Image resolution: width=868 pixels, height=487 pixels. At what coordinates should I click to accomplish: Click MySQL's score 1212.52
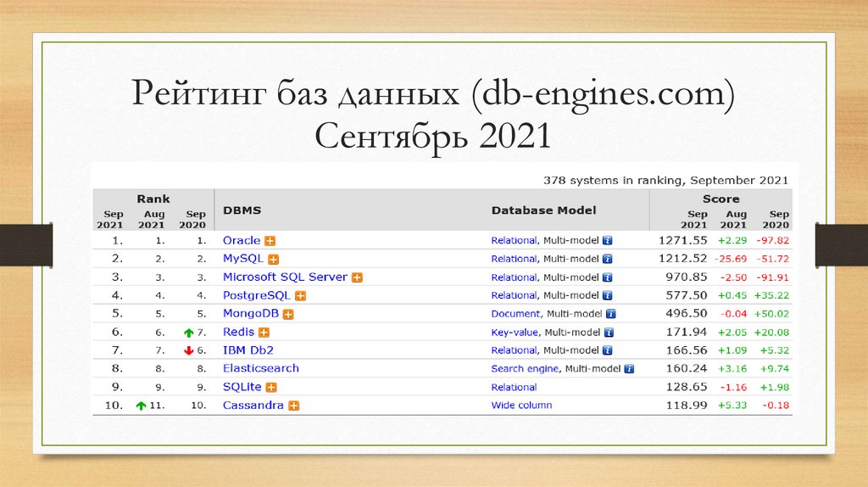click(x=682, y=259)
